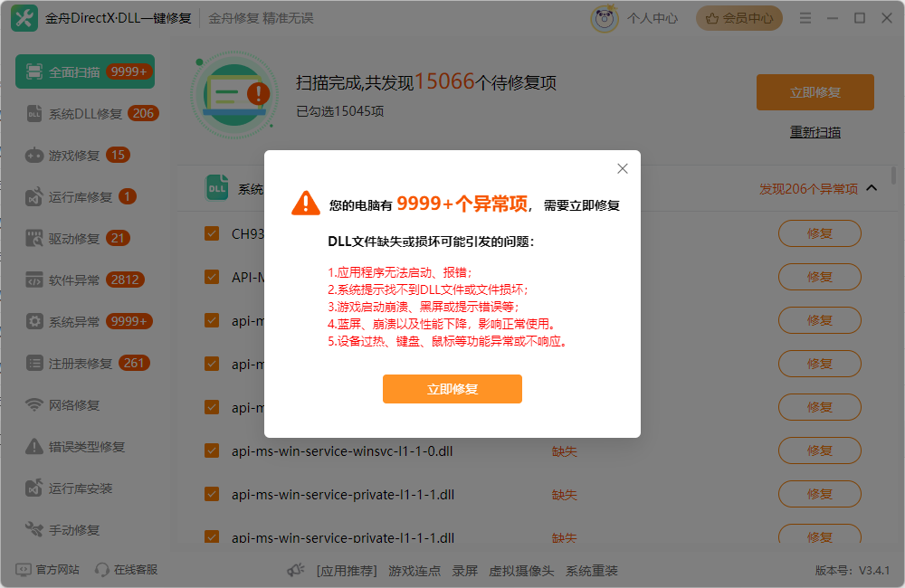Click the 注册表修复 list icon
Viewport: 905px width, 588px height.
[34, 363]
